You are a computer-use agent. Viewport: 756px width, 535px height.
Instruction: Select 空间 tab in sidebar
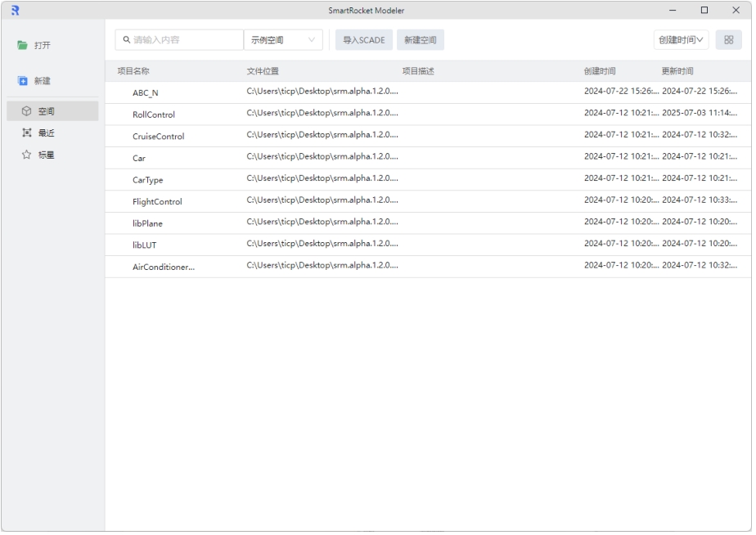click(52, 111)
